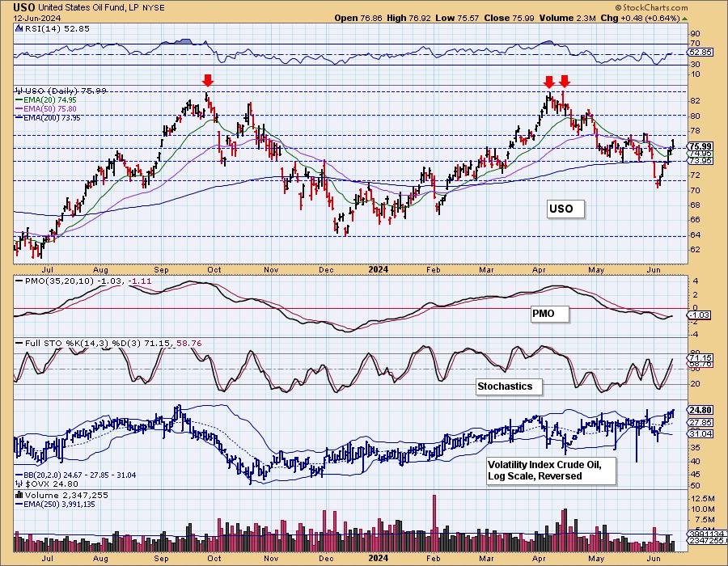Click the Apr month label below the price panel

click(539, 270)
